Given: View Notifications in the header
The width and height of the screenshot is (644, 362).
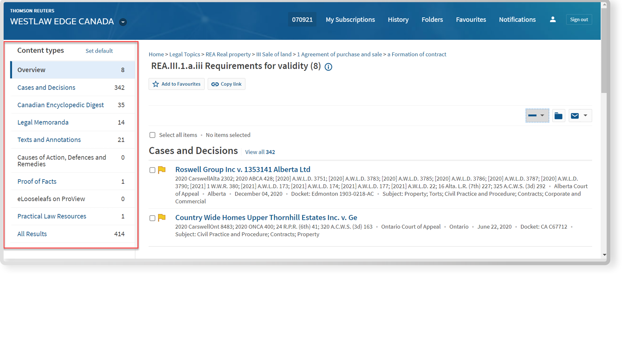Looking at the screenshot, I should [517, 19].
